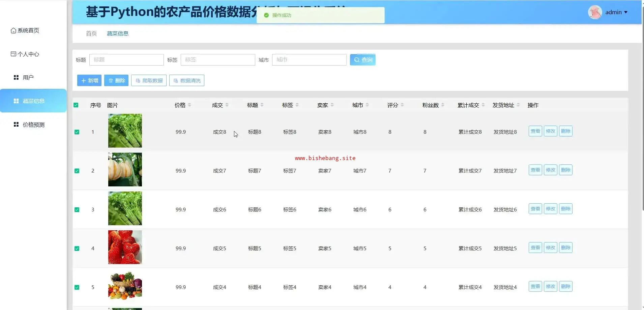Click the 个人中心 icon in sidebar
Viewport: 644px width, 310px height.
13,54
